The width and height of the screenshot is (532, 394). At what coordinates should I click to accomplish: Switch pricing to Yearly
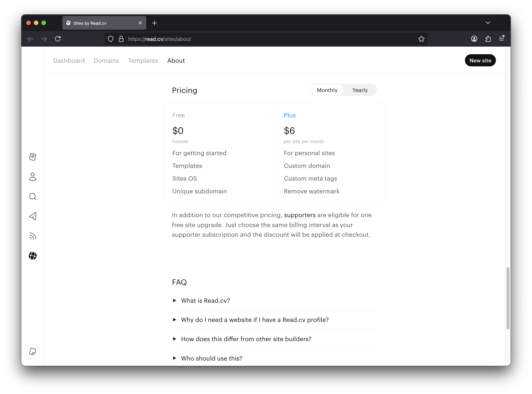pyautogui.click(x=360, y=90)
